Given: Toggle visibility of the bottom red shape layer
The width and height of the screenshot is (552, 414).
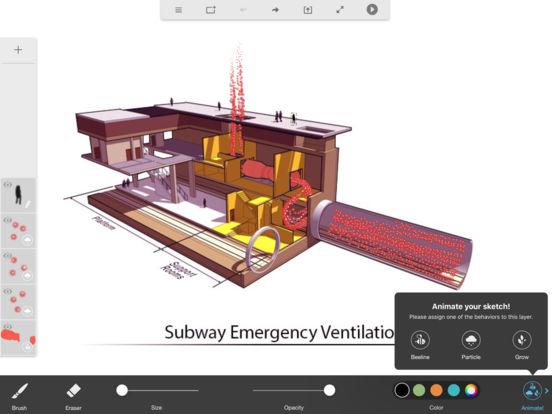Looking at the screenshot, I should coord(8,326).
